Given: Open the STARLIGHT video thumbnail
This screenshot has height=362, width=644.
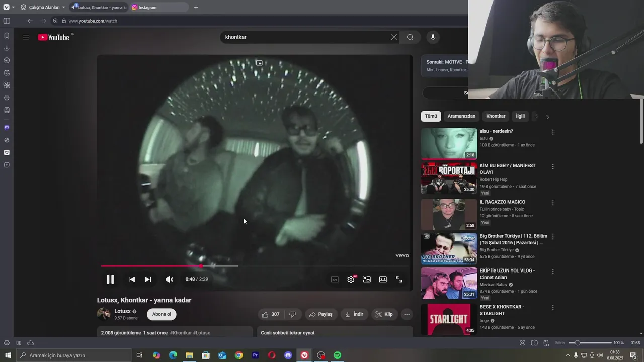Looking at the screenshot, I should tap(449, 319).
